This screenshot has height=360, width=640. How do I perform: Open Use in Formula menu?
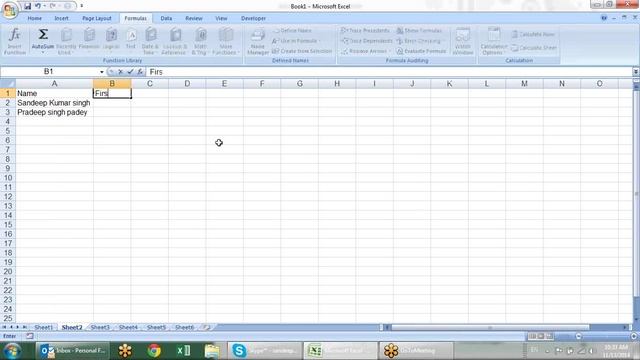(296, 41)
